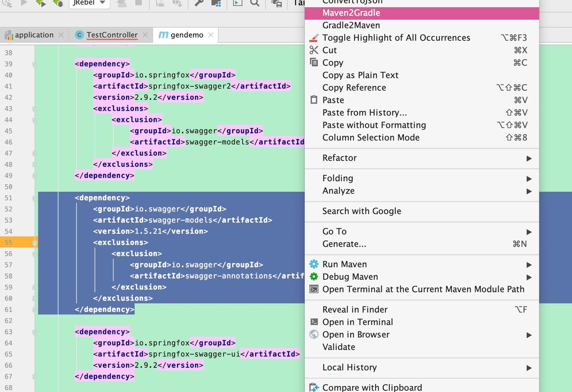This screenshot has height=392, width=572.
Task: Click line number 55 in the gutter
Action: point(8,243)
